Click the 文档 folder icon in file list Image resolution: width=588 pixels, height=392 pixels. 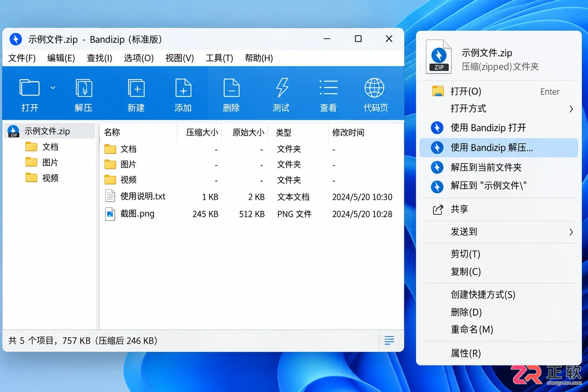(110, 149)
